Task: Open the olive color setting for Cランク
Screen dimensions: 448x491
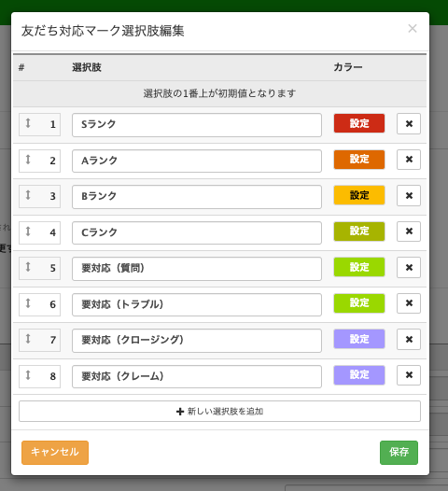Action: tap(359, 231)
